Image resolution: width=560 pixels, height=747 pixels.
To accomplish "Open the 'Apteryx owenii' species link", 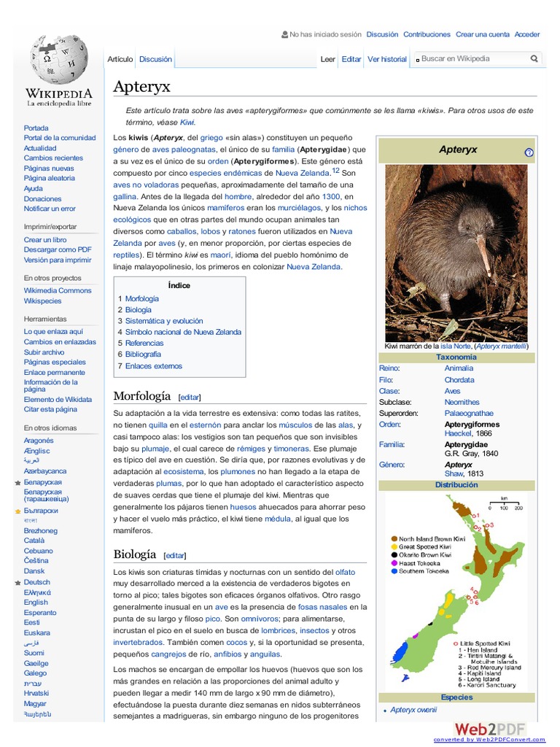I will pos(414,710).
